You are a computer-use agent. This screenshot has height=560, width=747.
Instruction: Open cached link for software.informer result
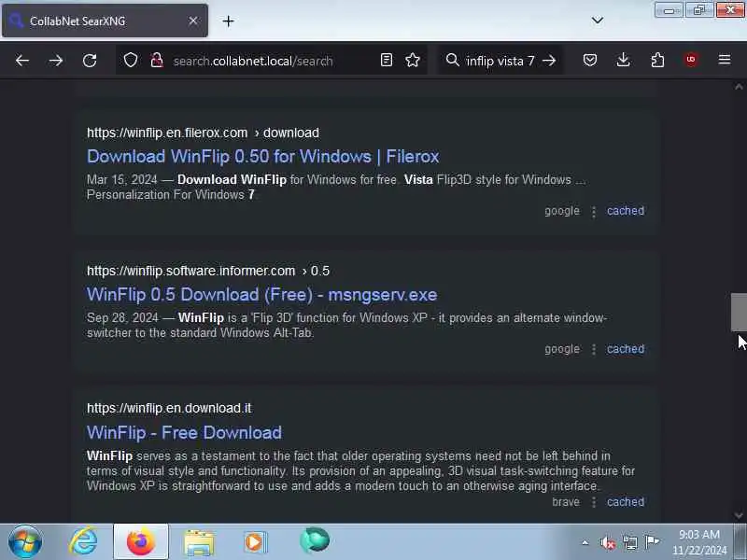tap(626, 349)
